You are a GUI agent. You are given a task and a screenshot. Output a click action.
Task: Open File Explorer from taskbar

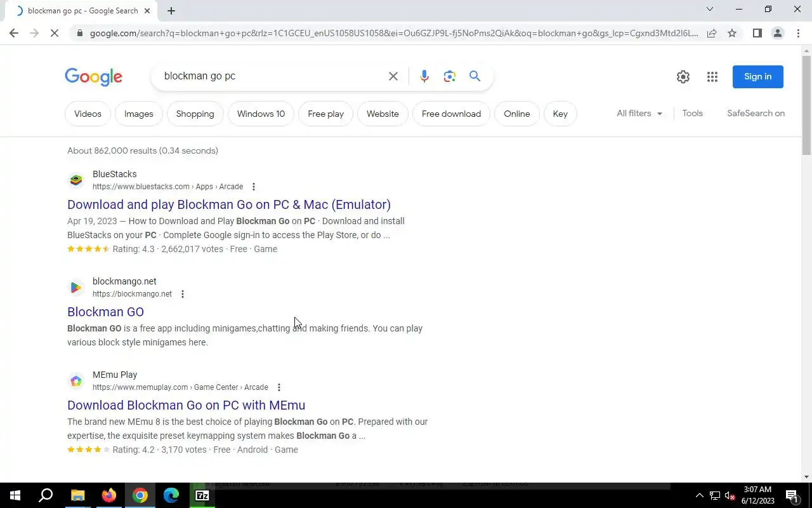[x=77, y=495]
